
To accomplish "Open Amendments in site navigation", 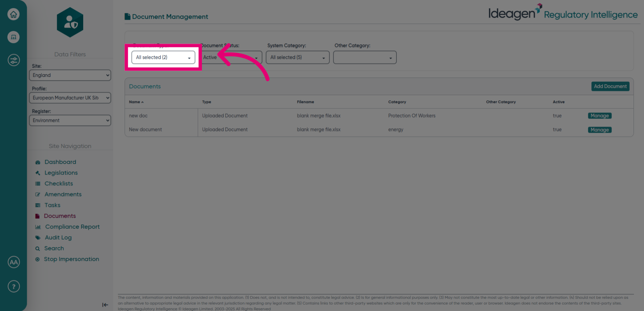I will pos(63,194).
